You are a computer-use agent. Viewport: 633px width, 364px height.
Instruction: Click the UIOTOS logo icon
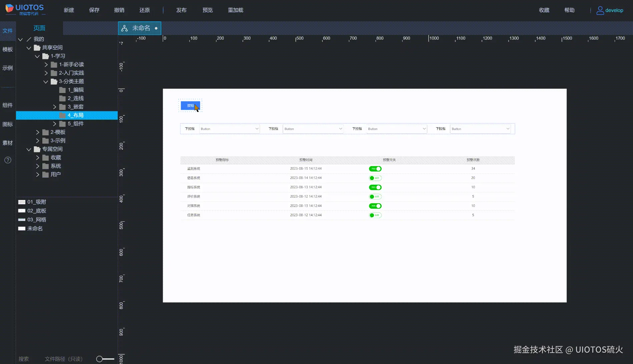(9, 8)
